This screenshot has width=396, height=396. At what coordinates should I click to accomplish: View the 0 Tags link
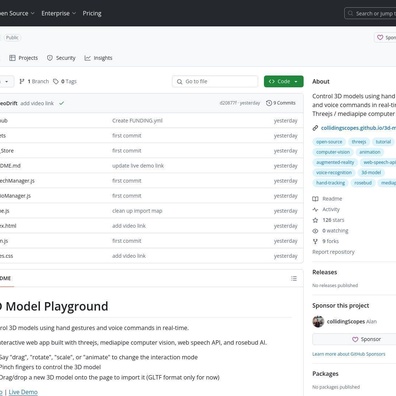click(x=65, y=81)
